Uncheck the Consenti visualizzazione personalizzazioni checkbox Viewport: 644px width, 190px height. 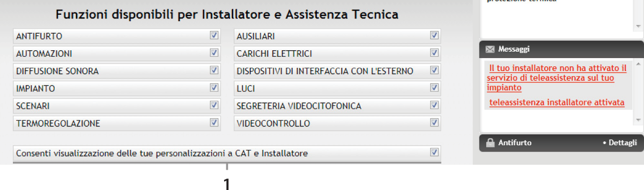(x=434, y=152)
